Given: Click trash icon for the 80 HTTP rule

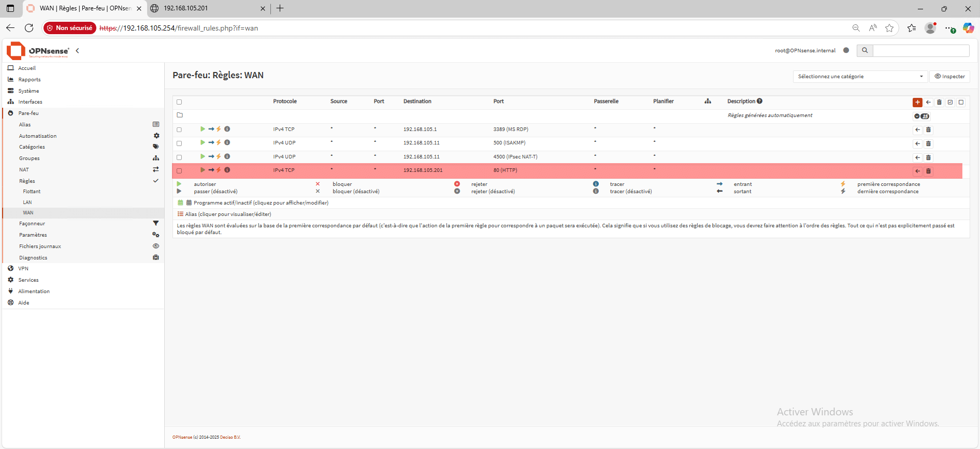Looking at the screenshot, I should coord(928,171).
